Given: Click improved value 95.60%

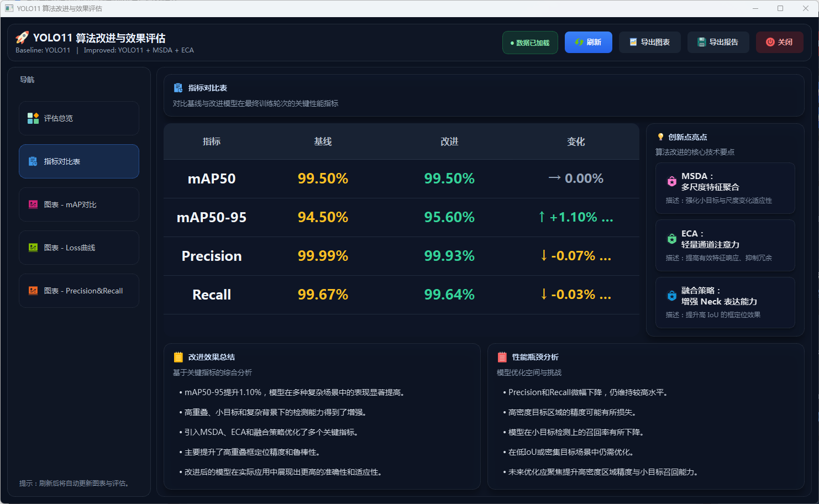Looking at the screenshot, I should click(449, 217).
